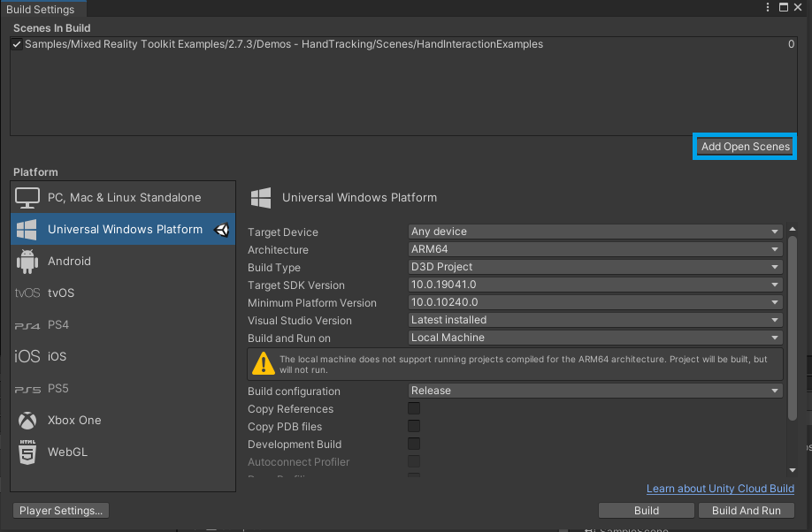812x532 pixels.
Task: Uncheck the HandInteractionExamples scene checkbox
Action: point(17,44)
